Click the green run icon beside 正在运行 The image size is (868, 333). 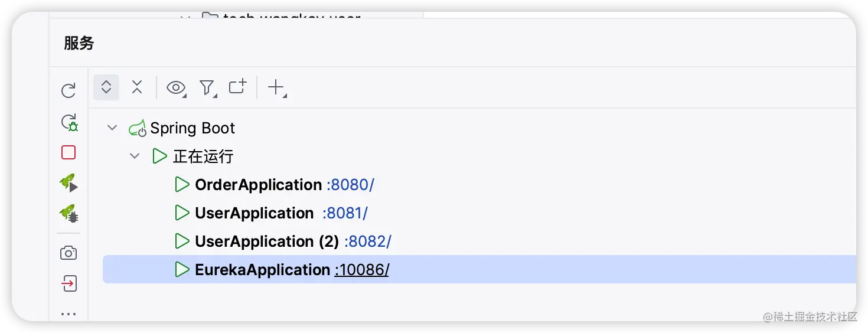click(x=159, y=156)
